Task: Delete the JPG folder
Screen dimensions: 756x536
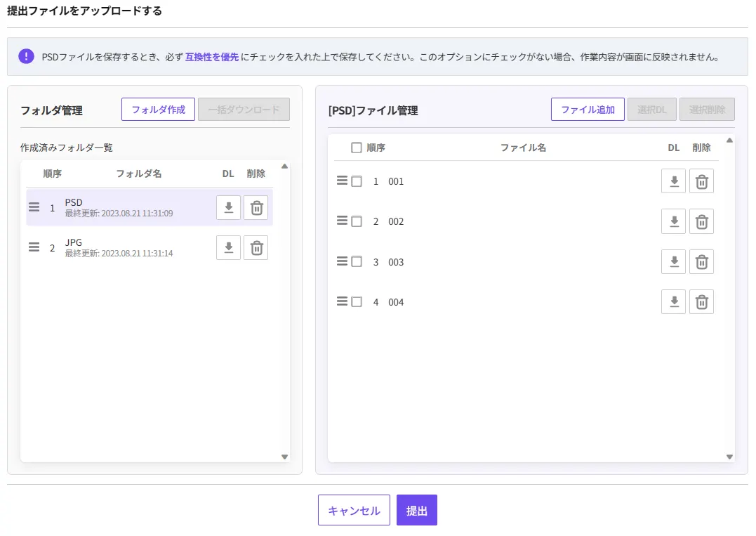Action: [x=256, y=248]
